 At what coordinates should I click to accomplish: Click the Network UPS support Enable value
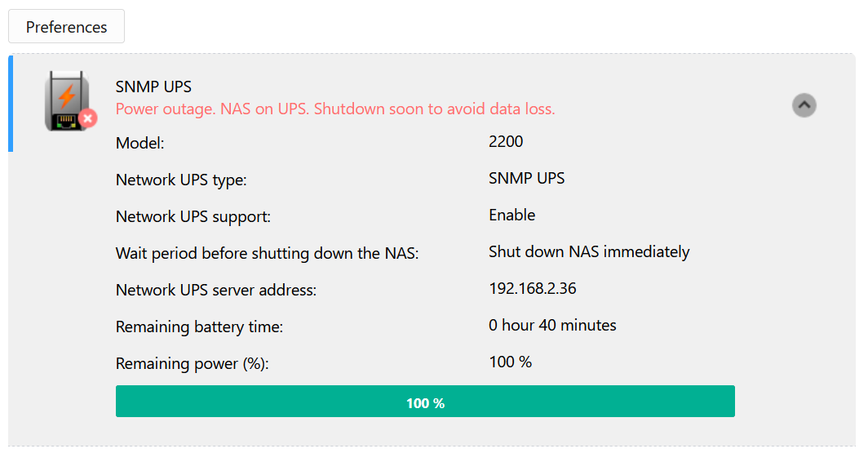(512, 215)
